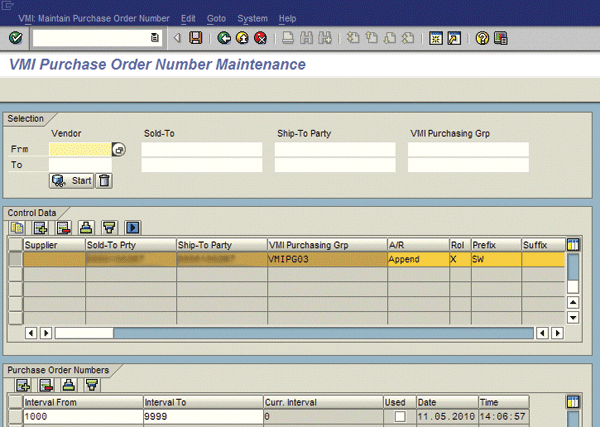Open the Control Data table column settings icon
The image size is (600, 427).
[573, 244]
